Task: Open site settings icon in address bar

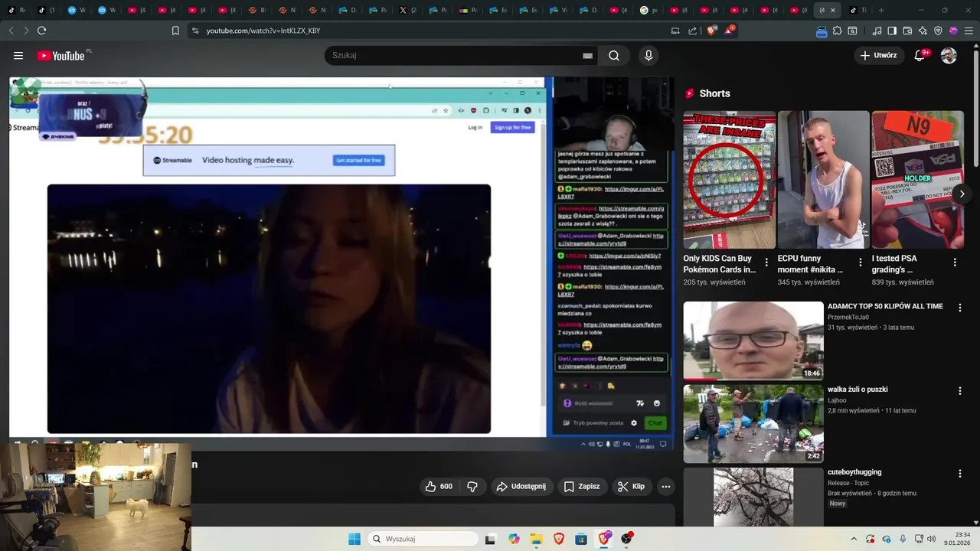Action: coord(195,31)
